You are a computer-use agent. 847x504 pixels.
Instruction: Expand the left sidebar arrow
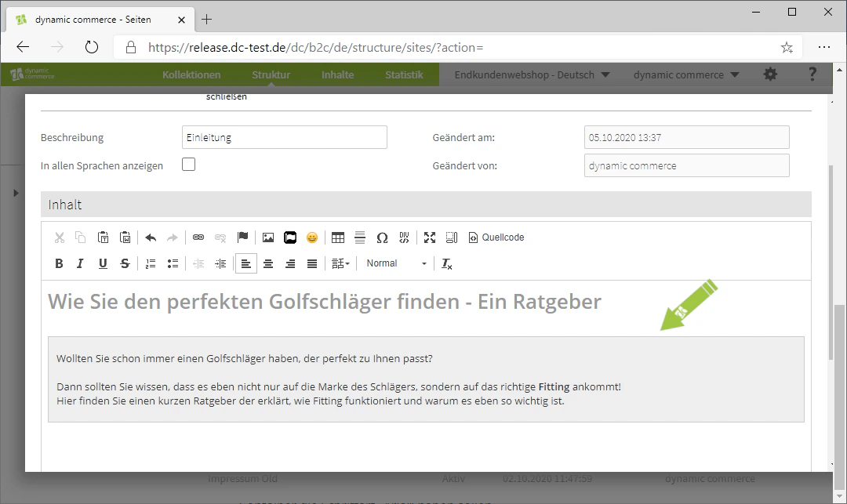tap(16, 193)
